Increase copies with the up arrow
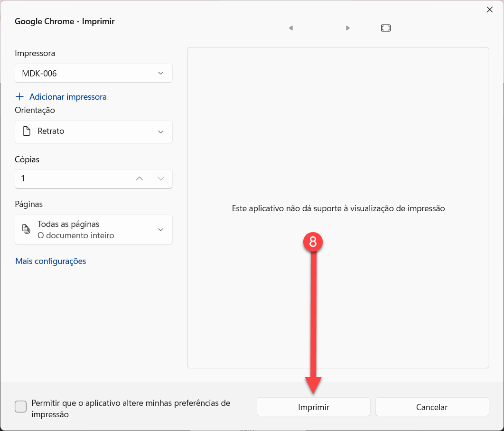This screenshot has height=431, width=504. [x=140, y=178]
